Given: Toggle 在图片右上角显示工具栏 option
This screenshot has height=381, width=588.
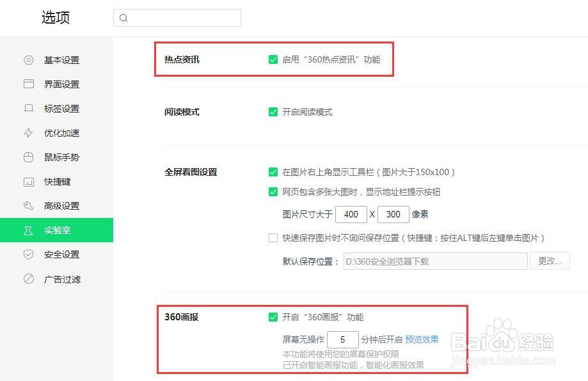Looking at the screenshot, I should 273,172.
